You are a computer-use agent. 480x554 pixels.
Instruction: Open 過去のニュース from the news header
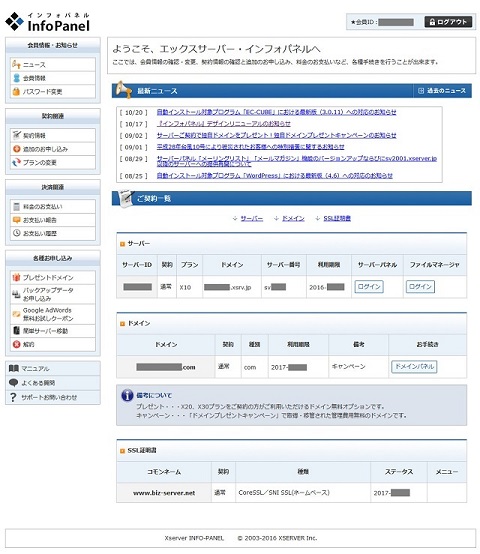pos(442,91)
